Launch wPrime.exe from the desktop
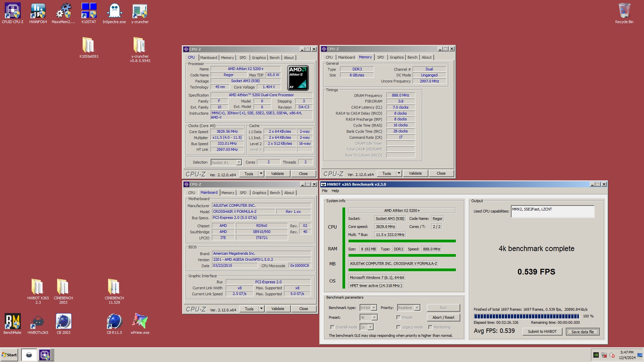Image resolution: width=644 pixels, height=362 pixels. point(140,324)
